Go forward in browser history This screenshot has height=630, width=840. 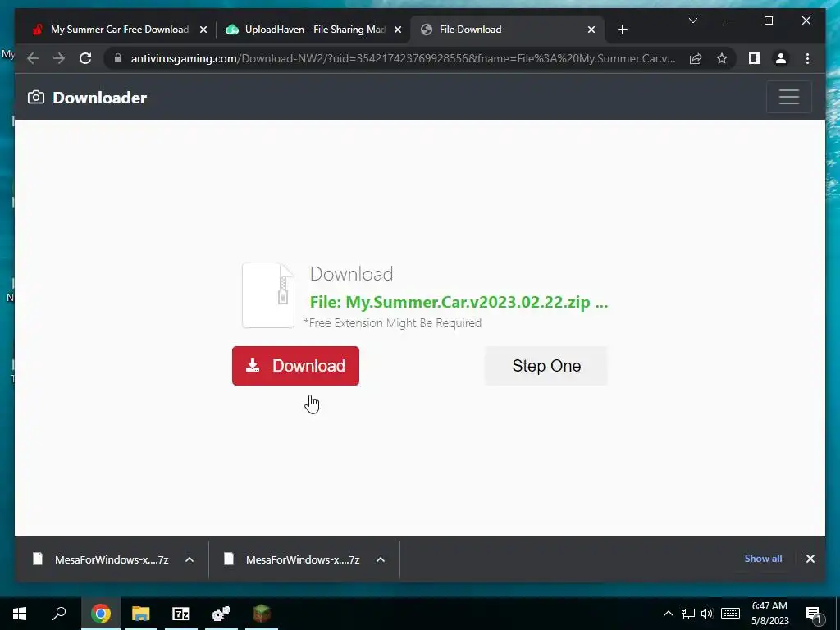[x=59, y=58]
